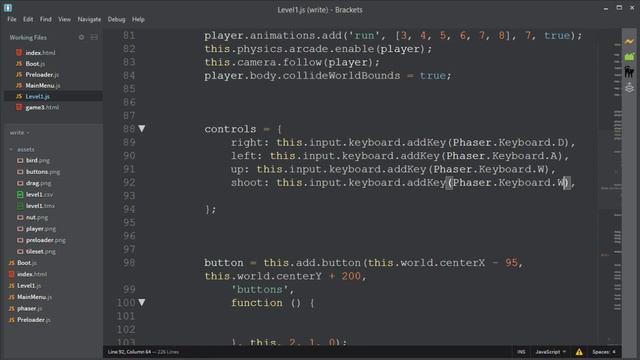Open the File menu
Viewport: 640px width, 360px height.
(12, 19)
